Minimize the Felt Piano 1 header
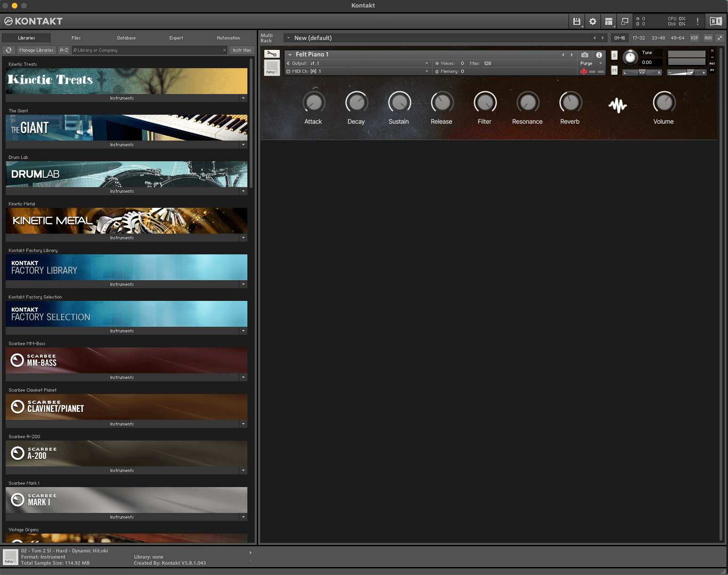The width and height of the screenshot is (728, 575). (x=712, y=57)
